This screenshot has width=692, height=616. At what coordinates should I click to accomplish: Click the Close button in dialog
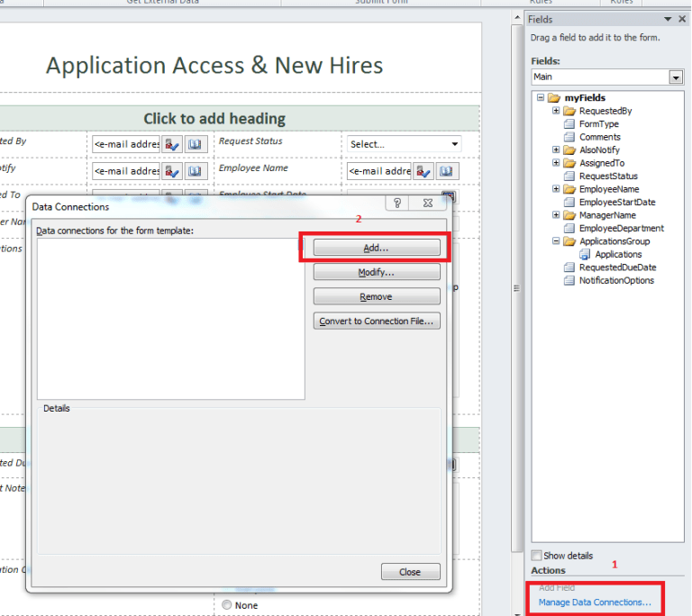coord(410,572)
